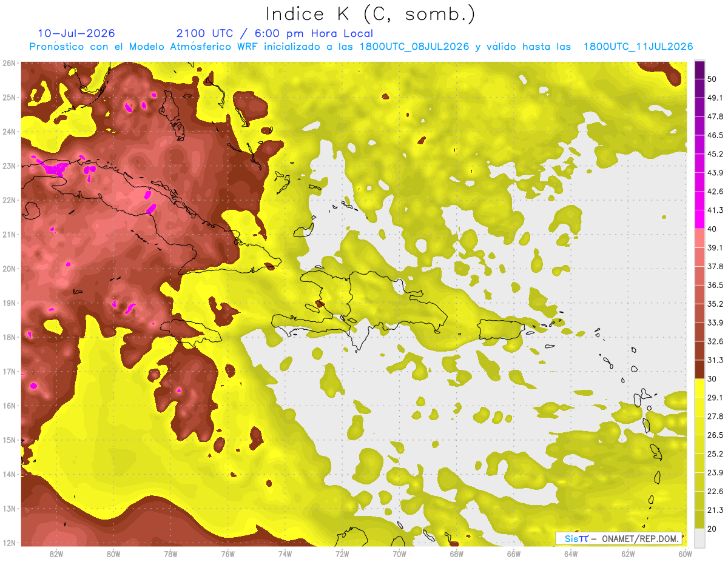Click the colorbar value '21.3'
Screen dimensions: 728x562
(x=715, y=510)
